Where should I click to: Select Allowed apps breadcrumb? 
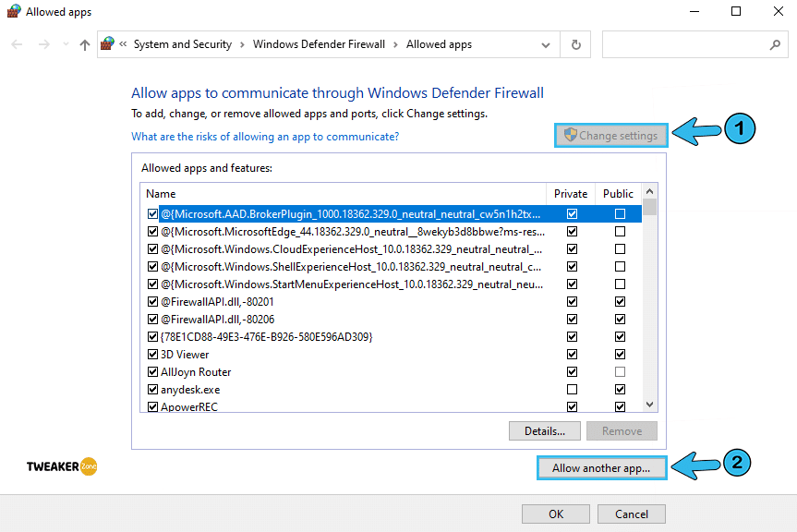tap(440, 44)
